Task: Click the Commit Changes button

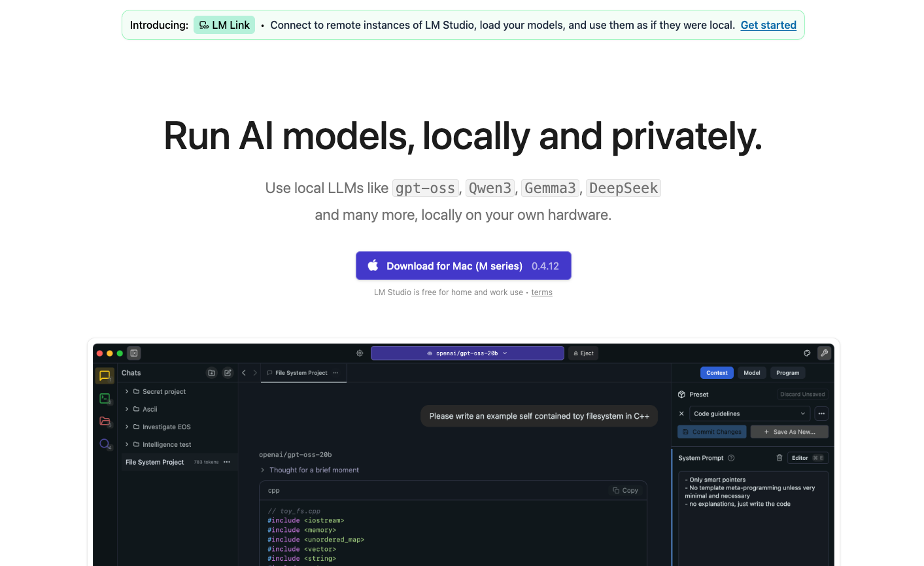Action: 711,431
